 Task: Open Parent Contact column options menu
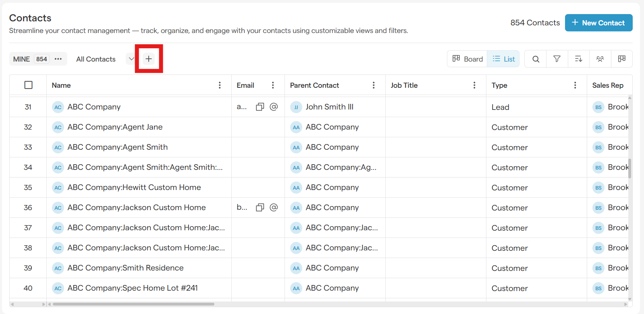pyautogui.click(x=374, y=85)
